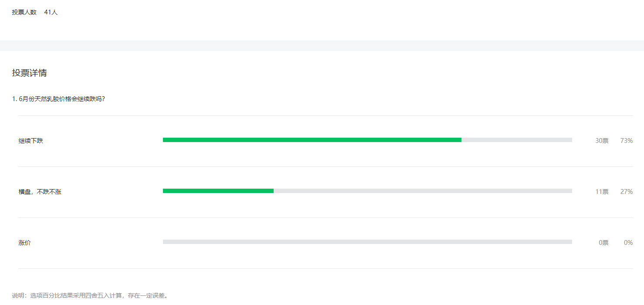Screen dimensions: 644x305
Task: Click the 30票 vote count
Action: (x=602, y=141)
